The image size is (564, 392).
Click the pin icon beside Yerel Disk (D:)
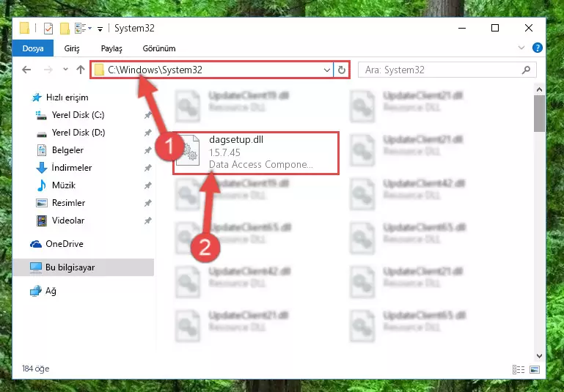coord(147,133)
